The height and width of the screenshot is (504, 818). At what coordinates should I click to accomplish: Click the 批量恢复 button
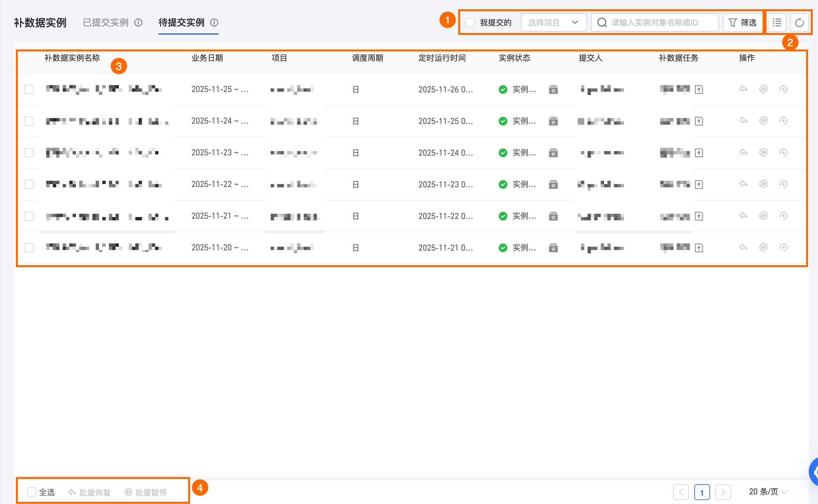coord(89,492)
